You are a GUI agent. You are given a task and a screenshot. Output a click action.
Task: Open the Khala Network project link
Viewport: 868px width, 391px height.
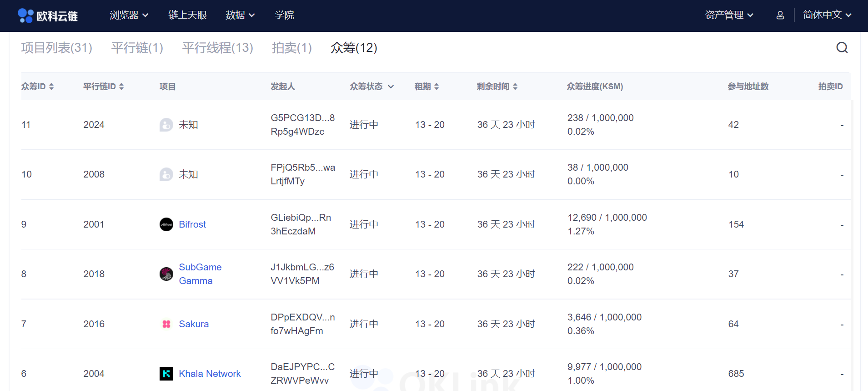pyautogui.click(x=210, y=374)
